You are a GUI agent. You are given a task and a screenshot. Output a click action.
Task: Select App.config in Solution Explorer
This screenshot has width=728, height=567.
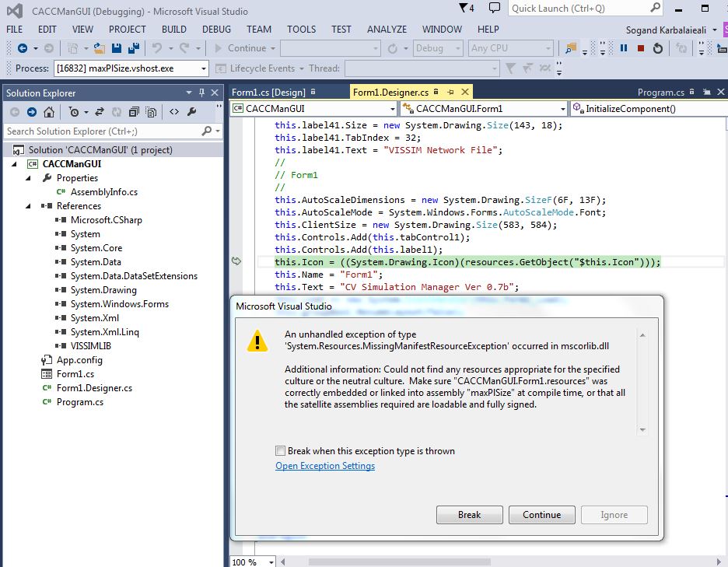pos(79,360)
